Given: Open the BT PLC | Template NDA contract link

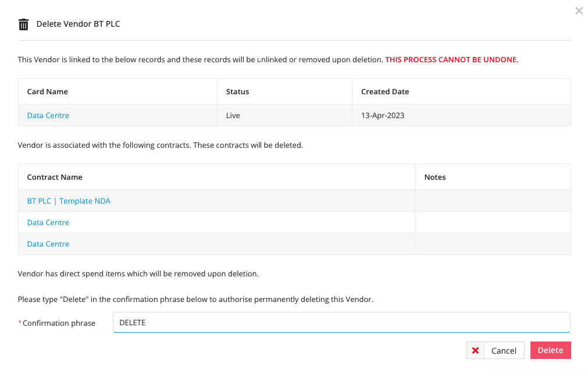Looking at the screenshot, I should click(x=68, y=200).
